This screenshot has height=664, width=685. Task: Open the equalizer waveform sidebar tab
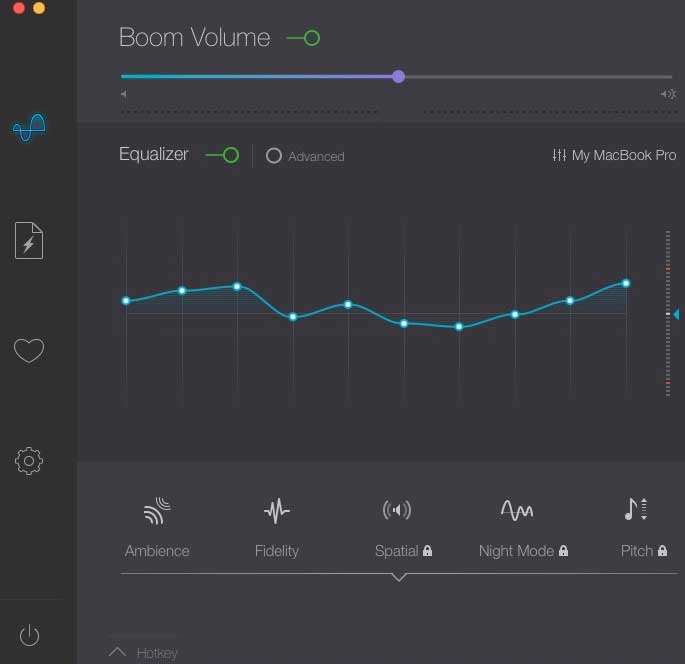[x=29, y=128]
